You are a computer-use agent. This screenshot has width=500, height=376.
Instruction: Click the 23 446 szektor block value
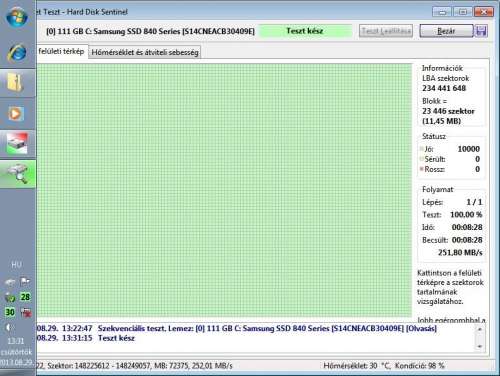448,111
